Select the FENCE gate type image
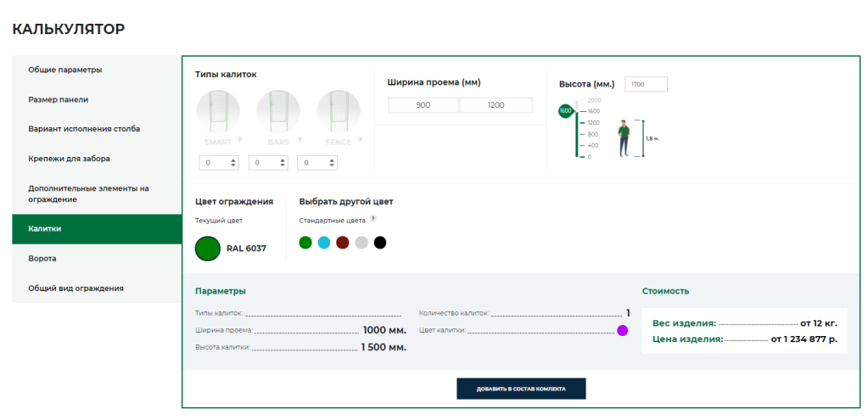The image size is (868, 420). [x=339, y=113]
